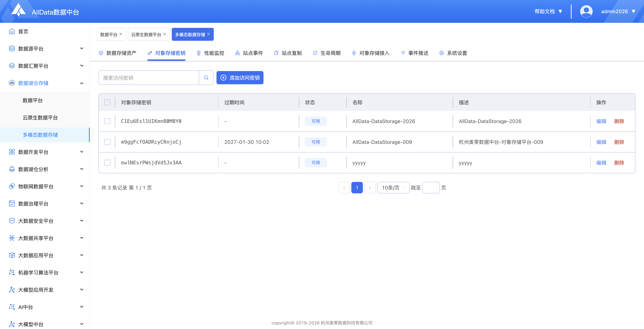The height and width of the screenshot is (329, 644).
Task: Click the 大模型中台 sidebar icon
Action: 12,324
